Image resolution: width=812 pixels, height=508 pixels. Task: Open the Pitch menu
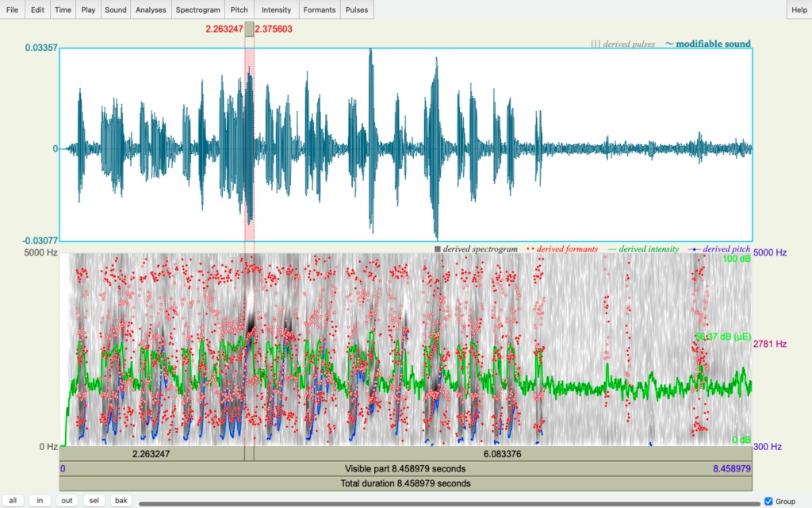click(239, 10)
